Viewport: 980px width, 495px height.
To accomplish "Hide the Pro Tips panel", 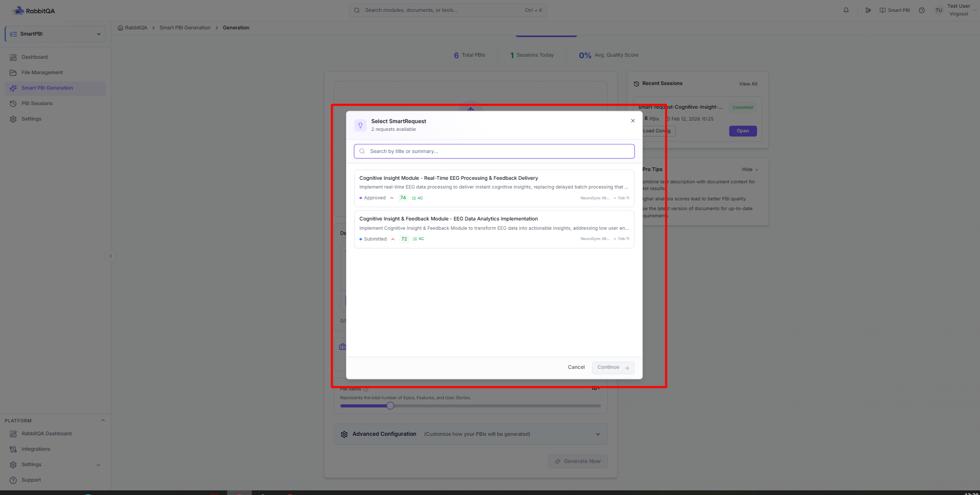I will click(750, 169).
